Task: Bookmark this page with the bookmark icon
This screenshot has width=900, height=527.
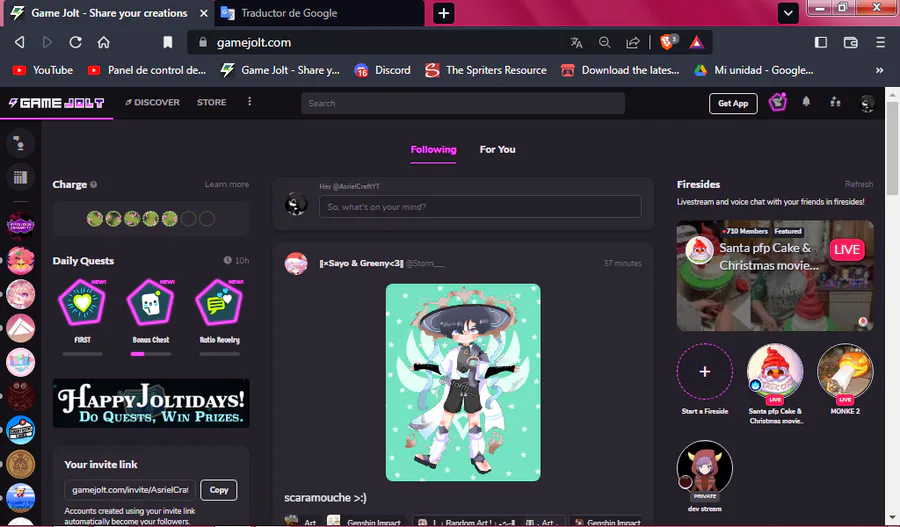Action: (x=168, y=42)
